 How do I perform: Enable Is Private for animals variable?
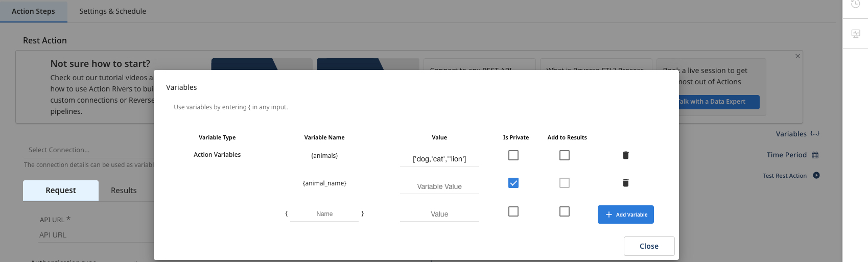513,155
